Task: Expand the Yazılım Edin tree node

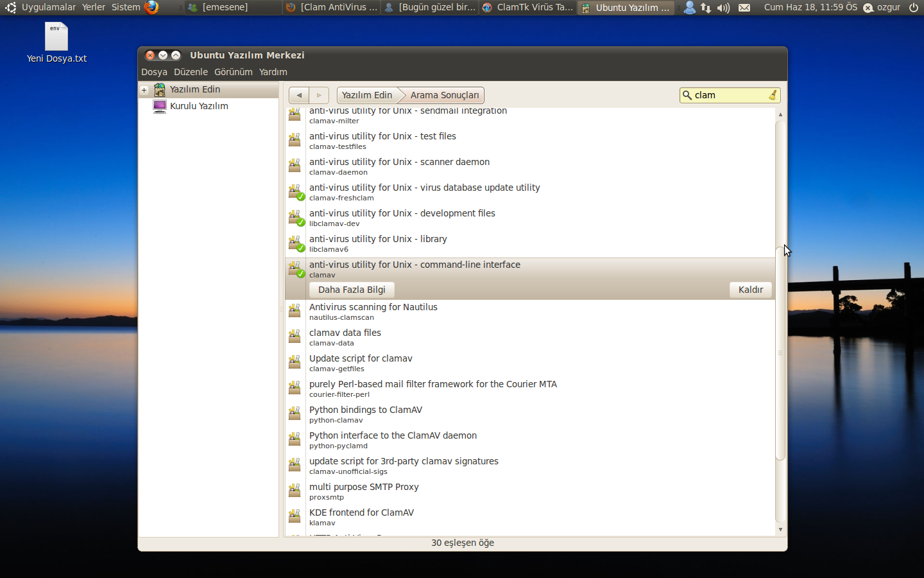Action: click(144, 90)
